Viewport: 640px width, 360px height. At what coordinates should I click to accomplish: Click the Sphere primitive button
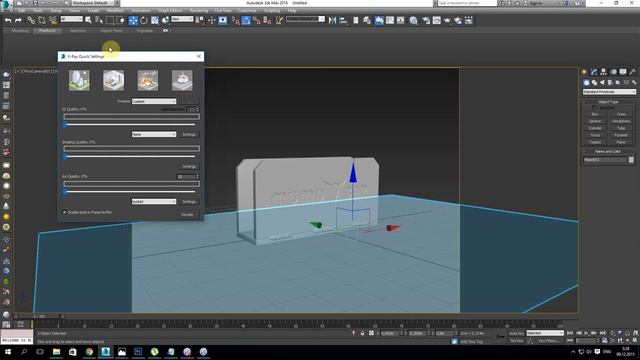pos(595,121)
